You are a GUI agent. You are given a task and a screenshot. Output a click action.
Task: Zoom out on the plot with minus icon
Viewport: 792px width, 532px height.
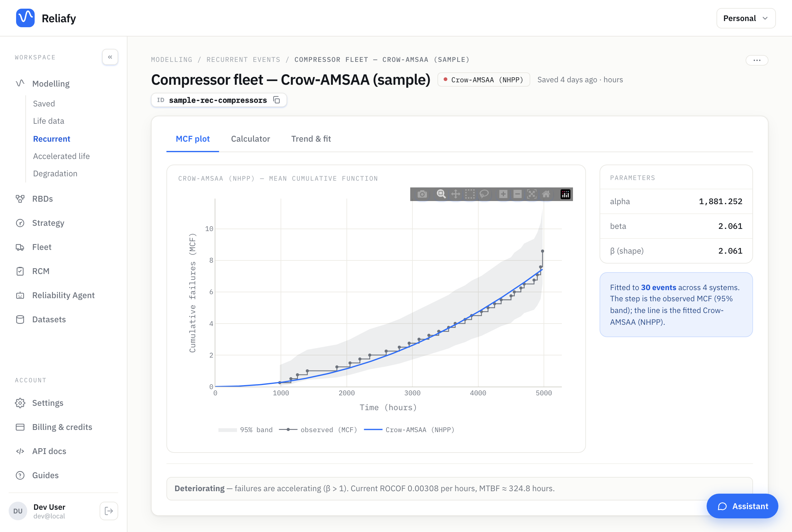coord(518,194)
